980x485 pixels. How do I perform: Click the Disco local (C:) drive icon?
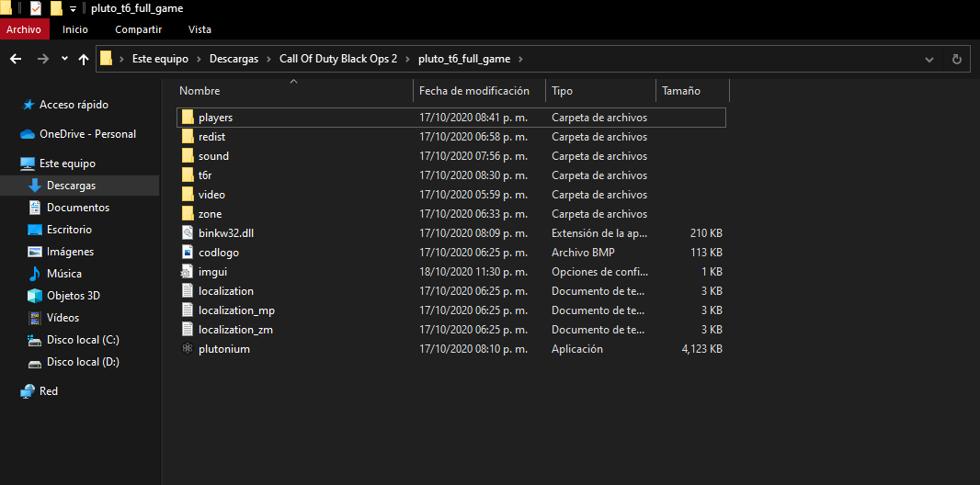pos(35,340)
